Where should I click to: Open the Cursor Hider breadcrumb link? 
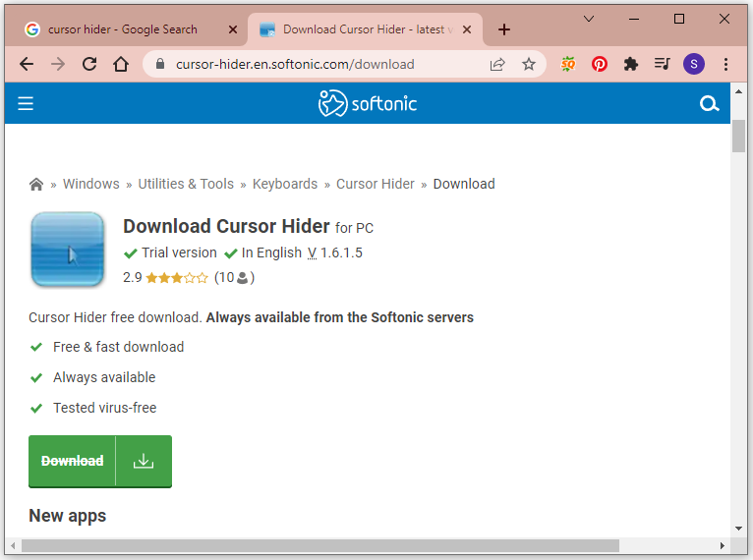tap(376, 184)
